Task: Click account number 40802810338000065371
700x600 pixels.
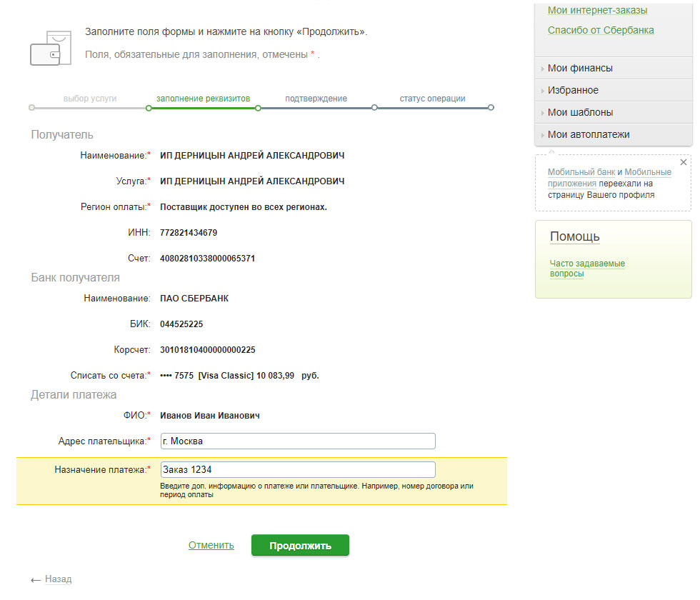Action: [x=207, y=259]
